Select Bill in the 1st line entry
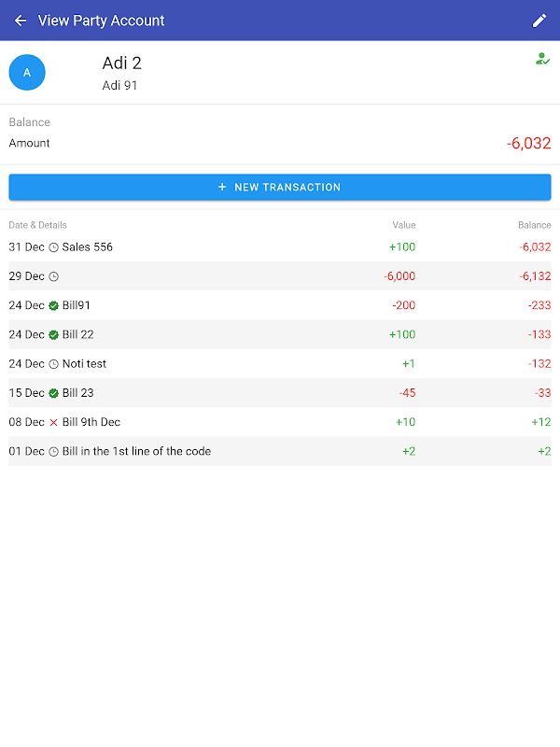This screenshot has height=747, width=560. coord(280,451)
